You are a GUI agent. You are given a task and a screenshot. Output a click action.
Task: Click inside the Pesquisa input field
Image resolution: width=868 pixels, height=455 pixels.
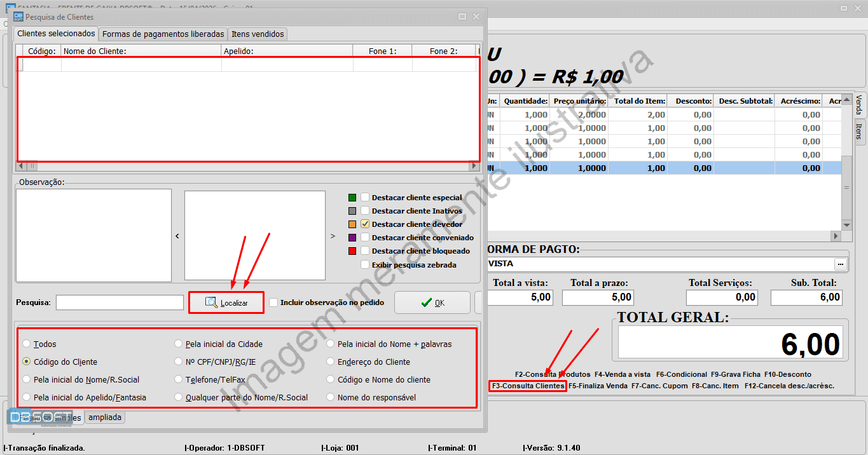tap(120, 302)
